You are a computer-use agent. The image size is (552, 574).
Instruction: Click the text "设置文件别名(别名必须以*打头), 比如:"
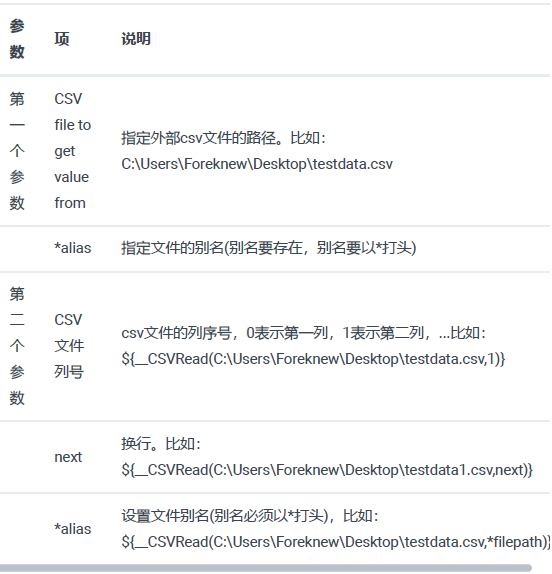point(250,516)
